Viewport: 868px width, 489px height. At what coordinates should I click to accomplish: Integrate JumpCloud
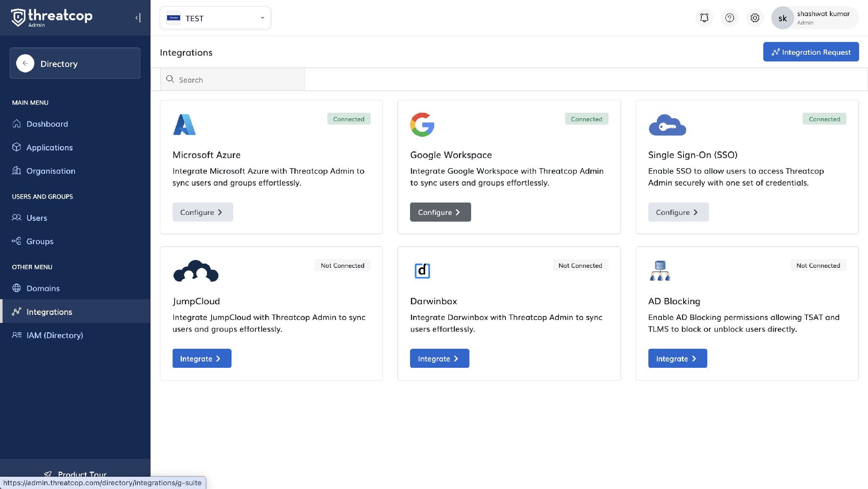pos(202,358)
